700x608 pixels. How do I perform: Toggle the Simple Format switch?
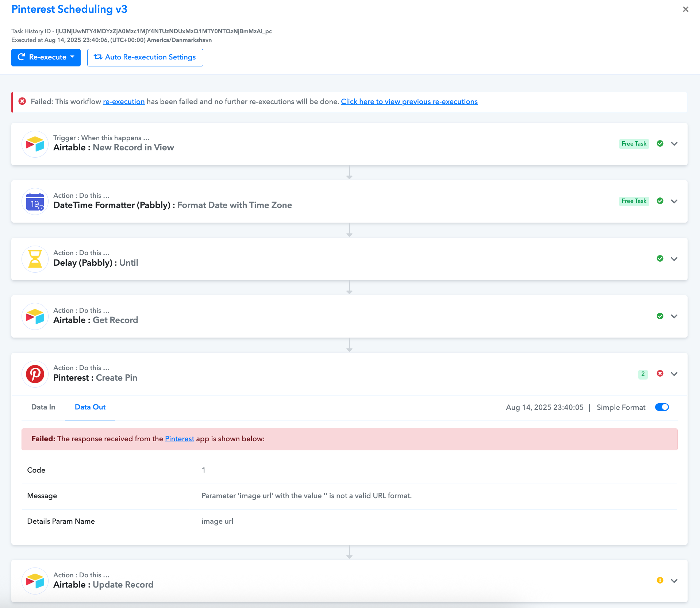tap(662, 407)
